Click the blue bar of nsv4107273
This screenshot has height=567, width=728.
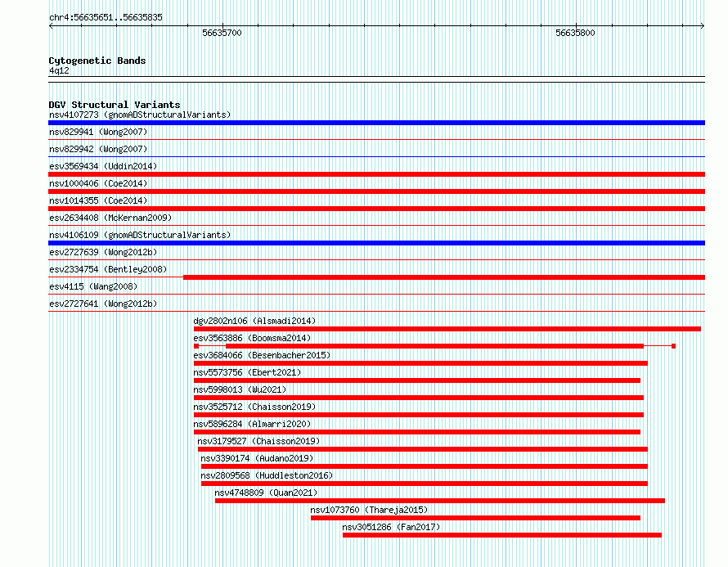(376, 123)
